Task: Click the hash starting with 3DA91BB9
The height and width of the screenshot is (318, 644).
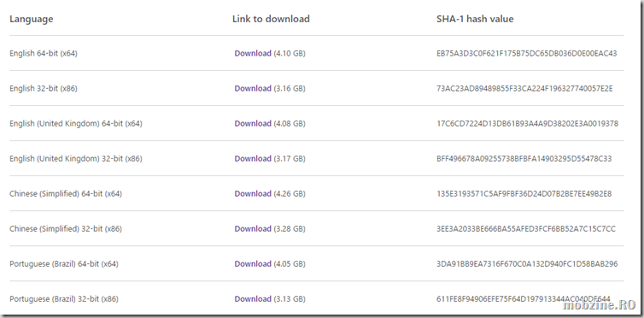Action: coord(527,264)
